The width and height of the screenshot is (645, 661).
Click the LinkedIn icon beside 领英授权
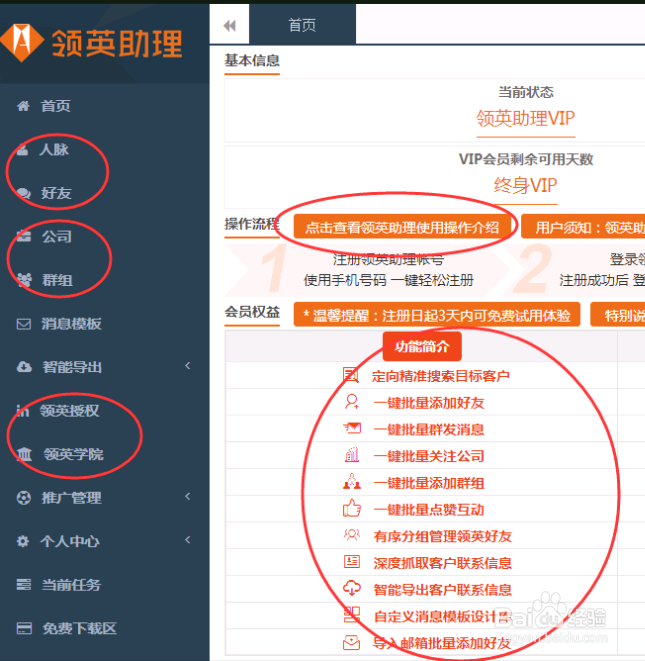tap(23, 411)
